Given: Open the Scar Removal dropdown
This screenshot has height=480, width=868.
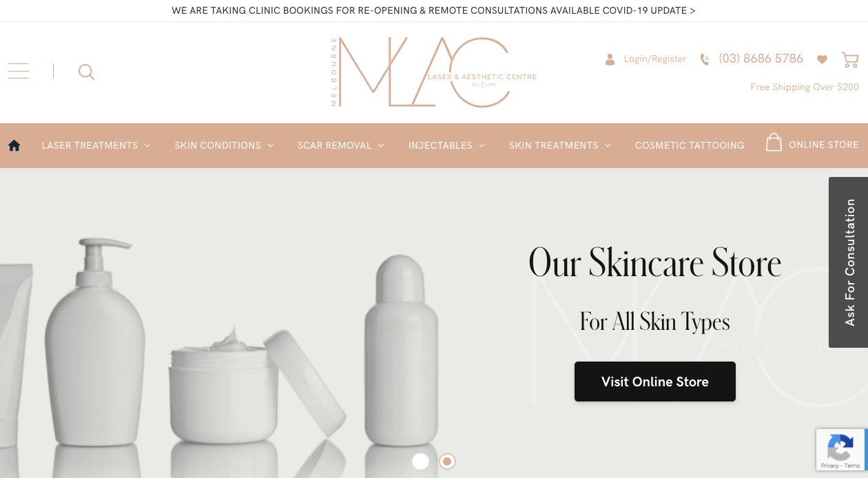Looking at the screenshot, I should 340,145.
